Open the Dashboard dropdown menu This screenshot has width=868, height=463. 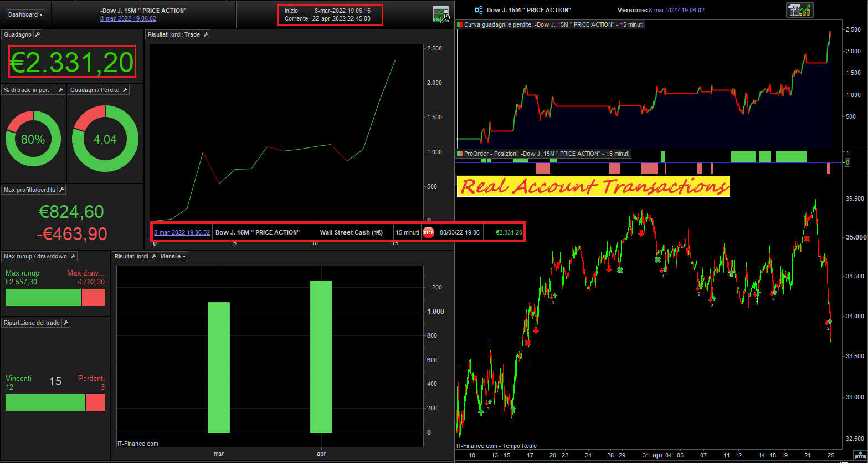tap(27, 14)
